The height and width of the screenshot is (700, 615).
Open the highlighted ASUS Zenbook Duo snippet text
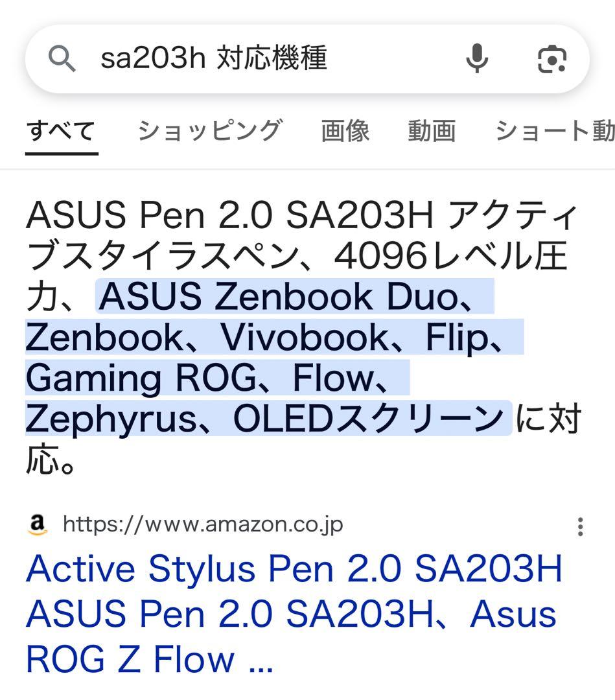click(292, 298)
